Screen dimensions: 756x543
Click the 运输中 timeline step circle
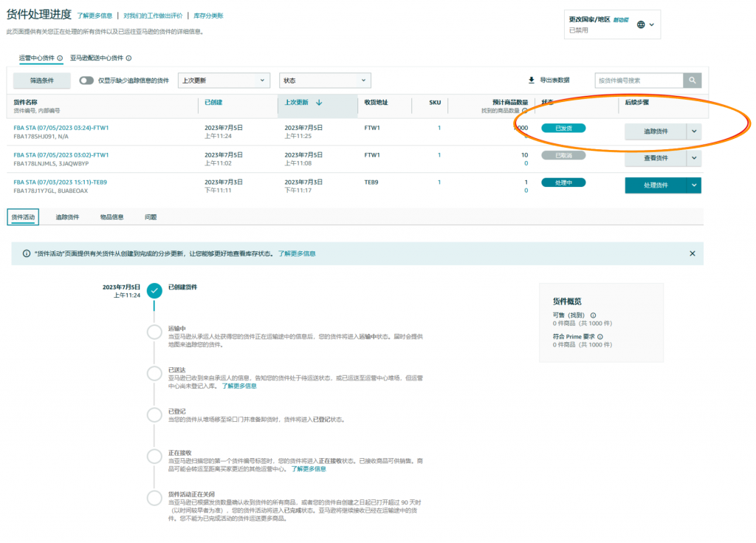tap(154, 332)
